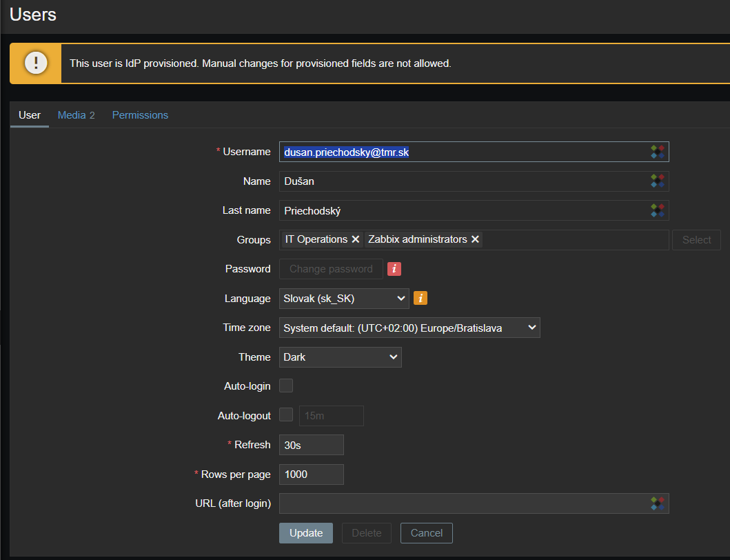Image resolution: width=730 pixels, height=560 pixels.
Task: Switch to the Media tab
Action: coord(76,115)
